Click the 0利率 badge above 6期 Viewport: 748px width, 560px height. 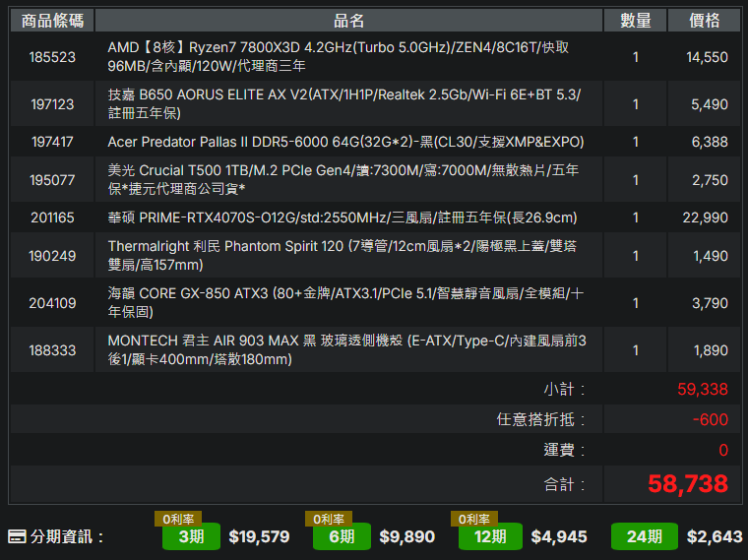pos(329,519)
